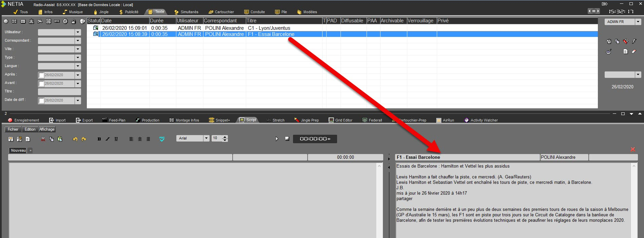This screenshot has width=644, height=238.
Task: Switch to the Cartouchier tab
Action: click(221, 12)
